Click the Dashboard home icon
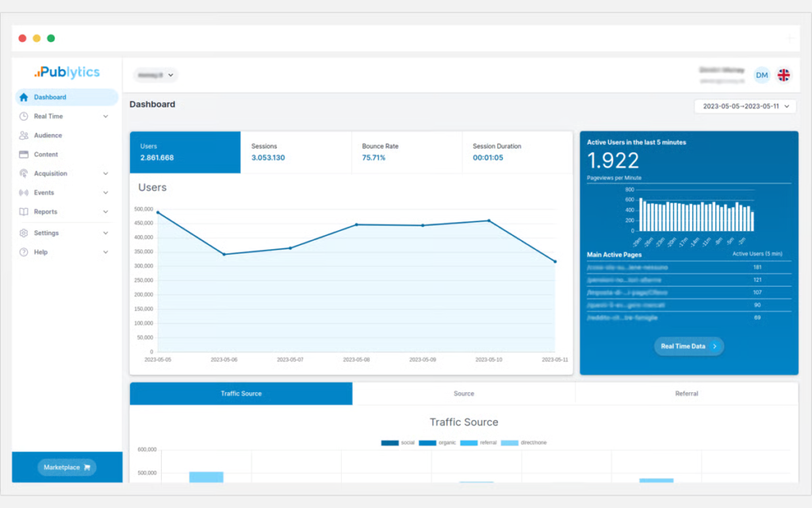Image resolution: width=812 pixels, height=508 pixels. pyautogui.click(x=24, y=97)
